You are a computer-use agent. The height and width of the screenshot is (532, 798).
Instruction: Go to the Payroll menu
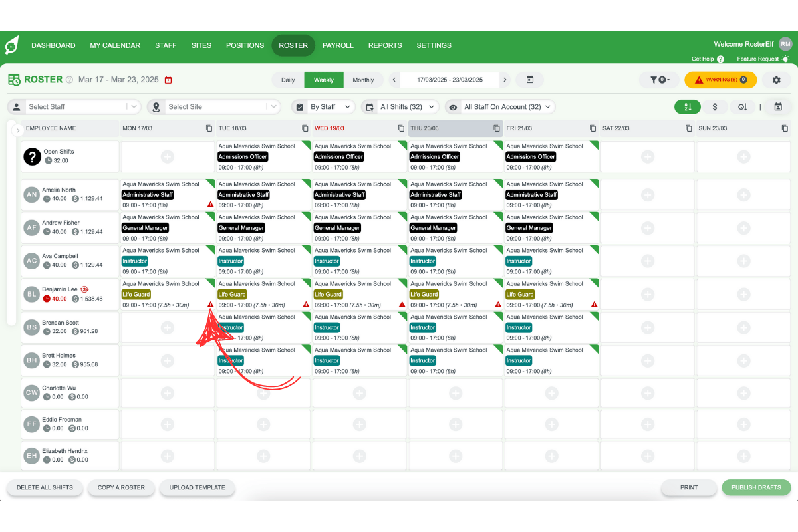(x=338, y=45)
